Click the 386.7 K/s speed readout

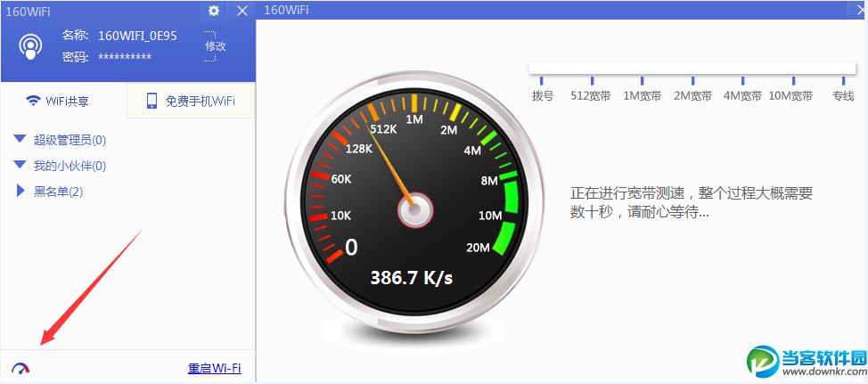[412, 277]
